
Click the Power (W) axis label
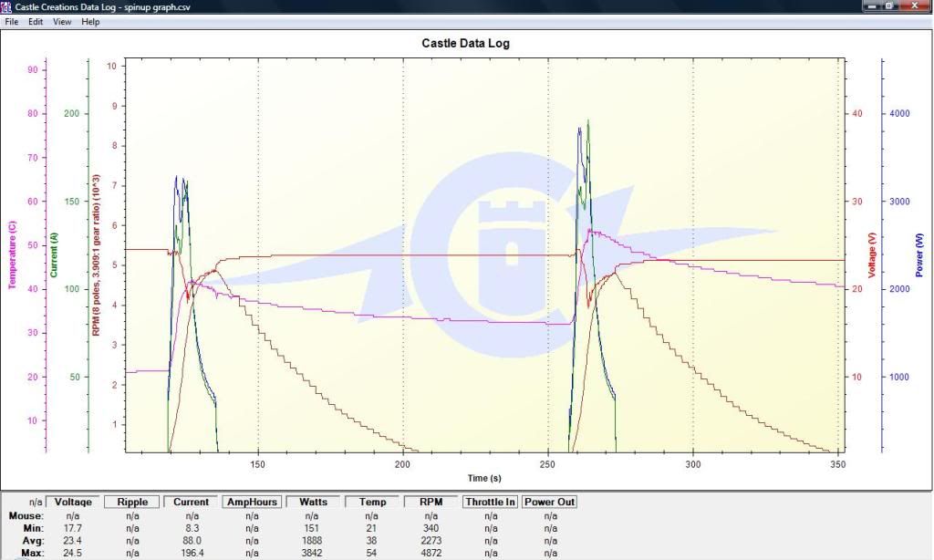pyautogui.click(x=918, y=255)
